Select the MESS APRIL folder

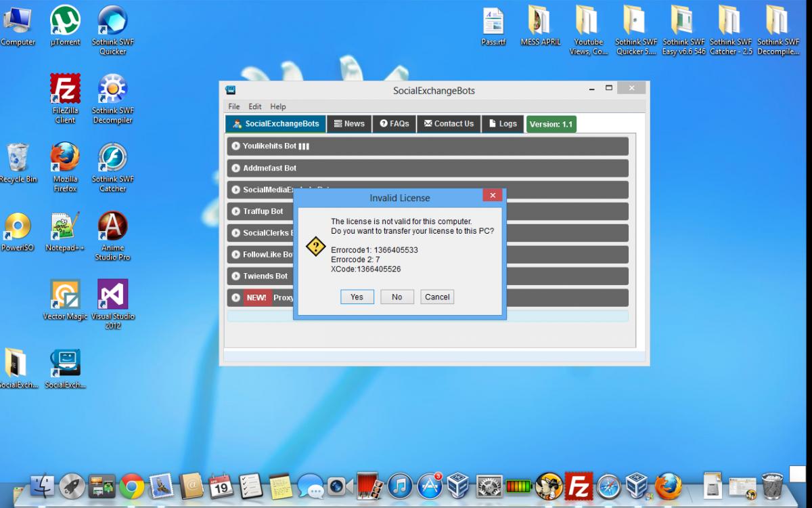[x=541, y=27]
